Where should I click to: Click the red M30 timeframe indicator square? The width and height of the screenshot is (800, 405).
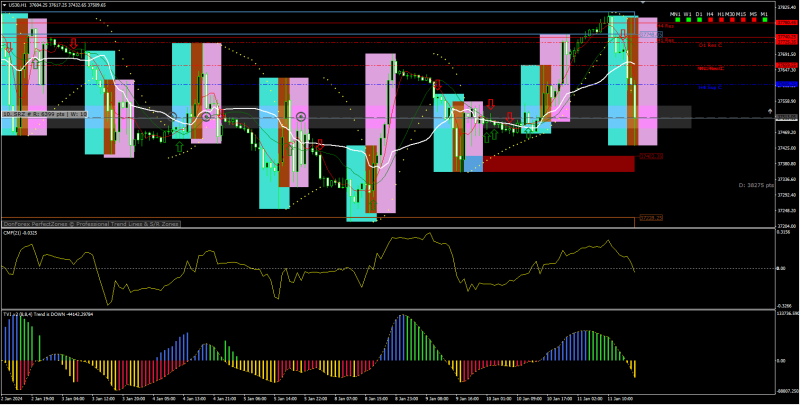(x=732, y=21)
